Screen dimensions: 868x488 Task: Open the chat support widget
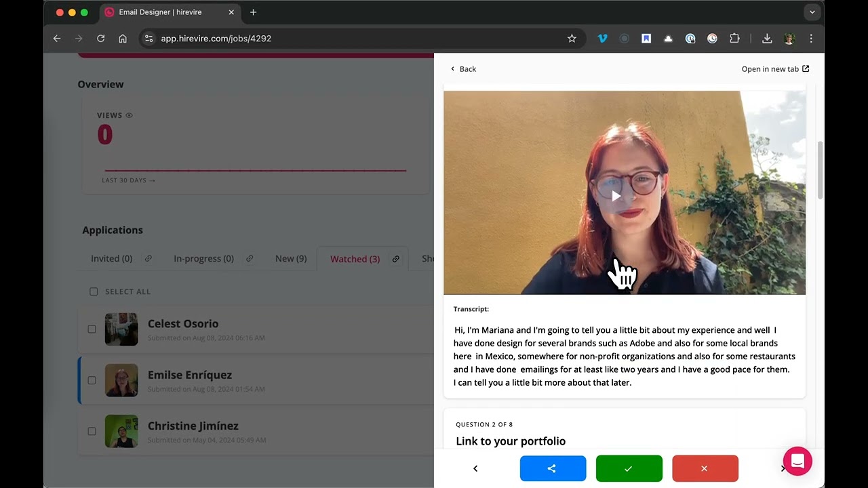coord(797,462)
